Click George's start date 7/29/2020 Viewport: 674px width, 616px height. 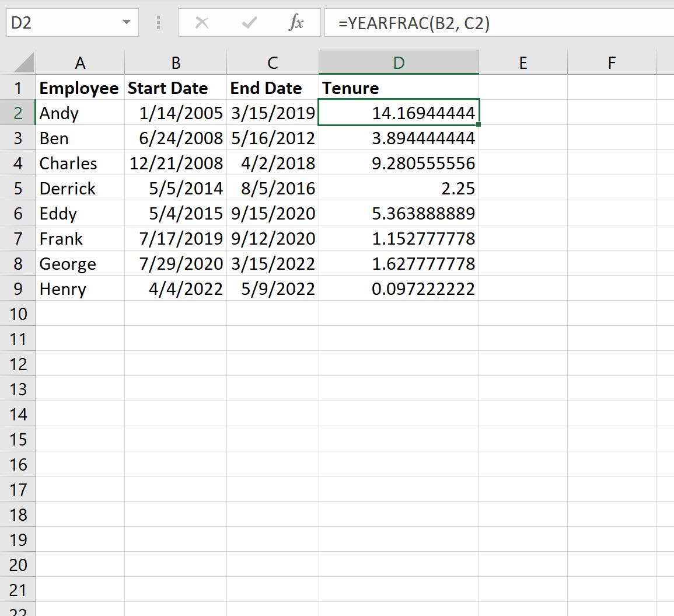click(174, 263)
